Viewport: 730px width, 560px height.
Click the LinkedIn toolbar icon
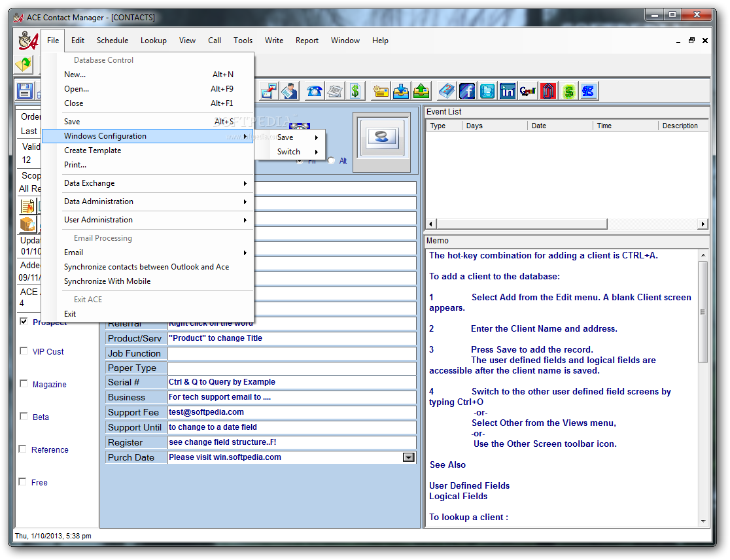click(508, 91)
